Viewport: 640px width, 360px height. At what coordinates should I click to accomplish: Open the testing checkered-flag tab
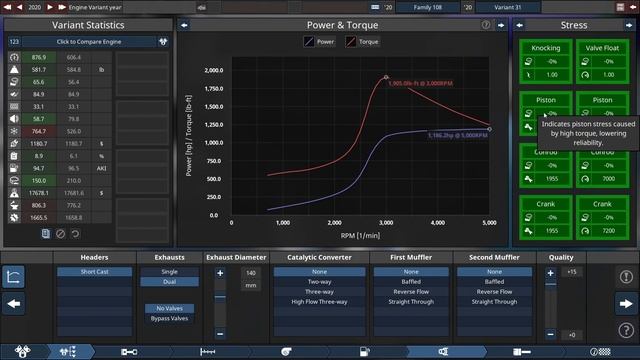pos(600,351)
